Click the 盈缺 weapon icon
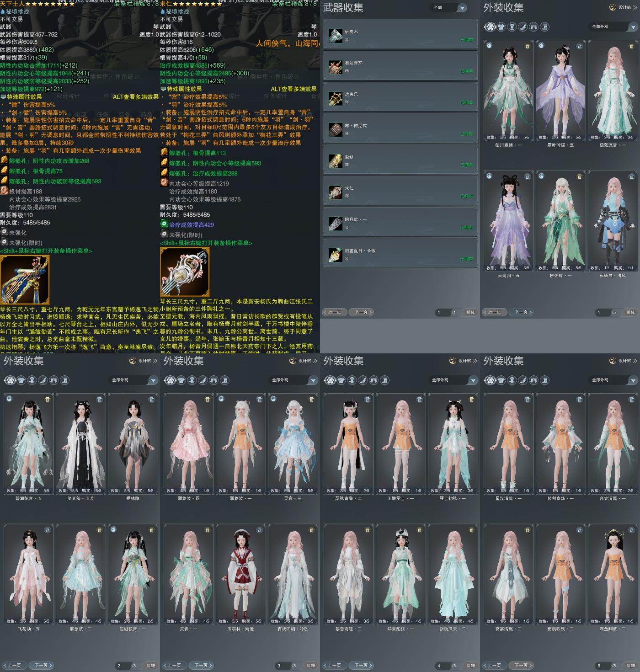640x672 pixels. [x=335, y=161]
